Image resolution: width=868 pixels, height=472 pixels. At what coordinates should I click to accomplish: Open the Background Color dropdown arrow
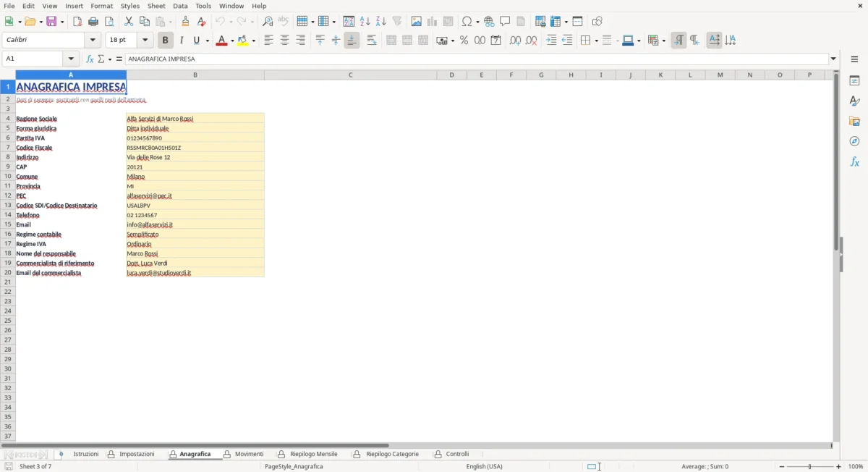coord(254,41)
